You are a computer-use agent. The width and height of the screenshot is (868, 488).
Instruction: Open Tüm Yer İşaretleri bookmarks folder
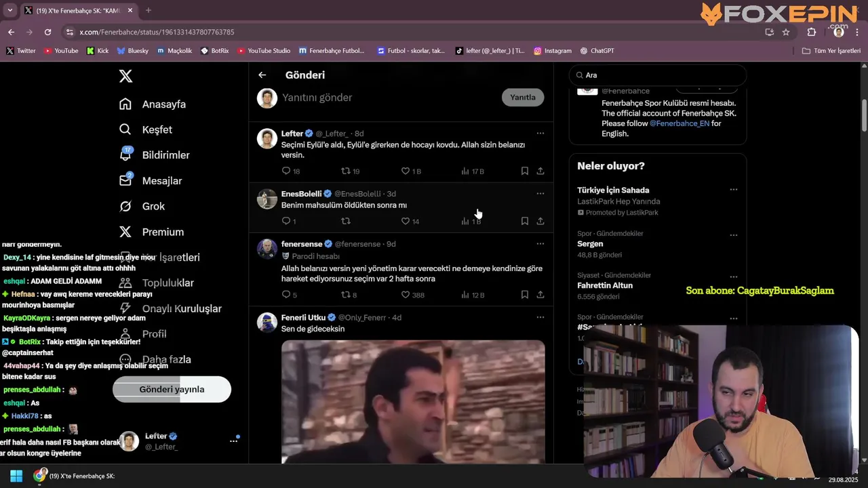[x=831, y=51]
